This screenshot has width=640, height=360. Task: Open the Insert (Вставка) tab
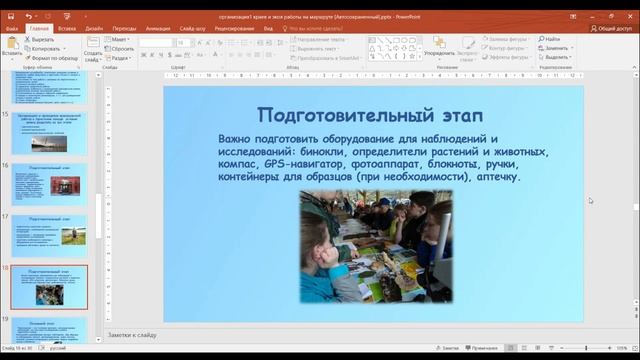[x=67, y=28]
